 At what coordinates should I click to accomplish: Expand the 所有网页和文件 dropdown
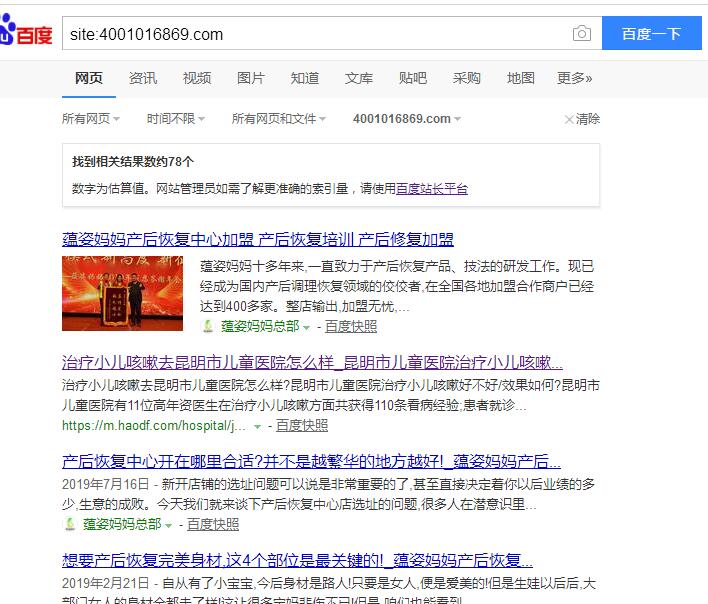[x=279, y=119]
